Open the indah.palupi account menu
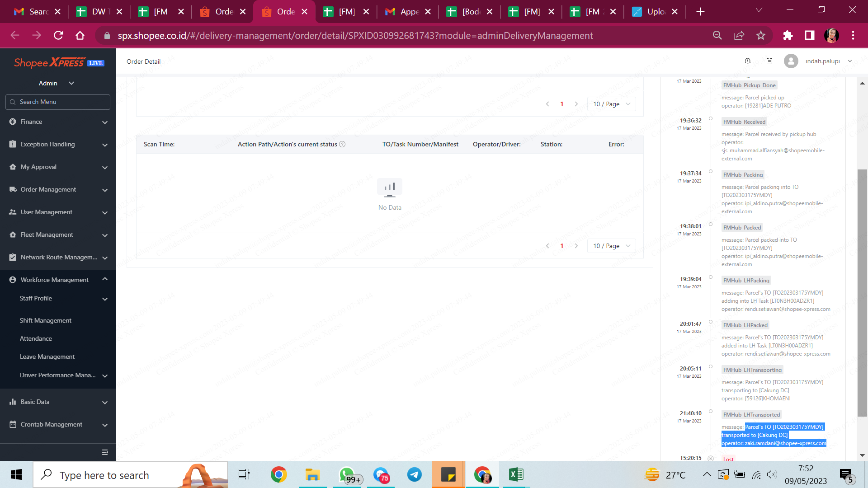Viewport: 868px width, 488px height. point(823,61)
